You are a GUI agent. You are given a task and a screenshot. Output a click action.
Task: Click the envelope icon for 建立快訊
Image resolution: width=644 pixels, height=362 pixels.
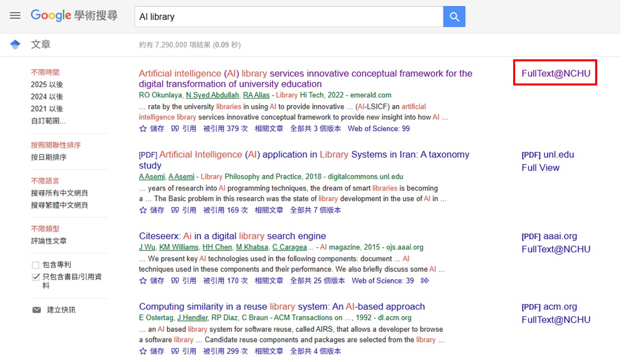point(37,310)
